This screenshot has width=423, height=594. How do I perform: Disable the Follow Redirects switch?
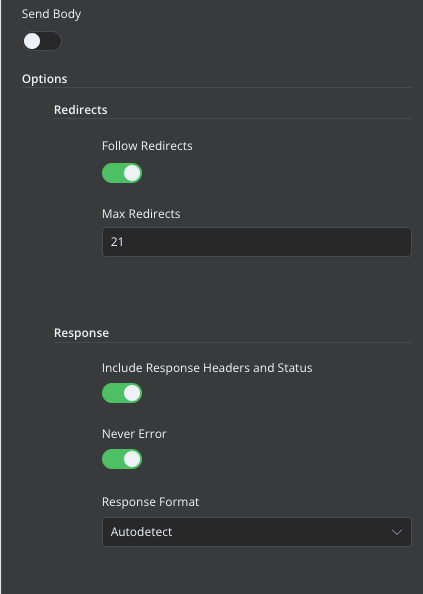pos(122,173)
